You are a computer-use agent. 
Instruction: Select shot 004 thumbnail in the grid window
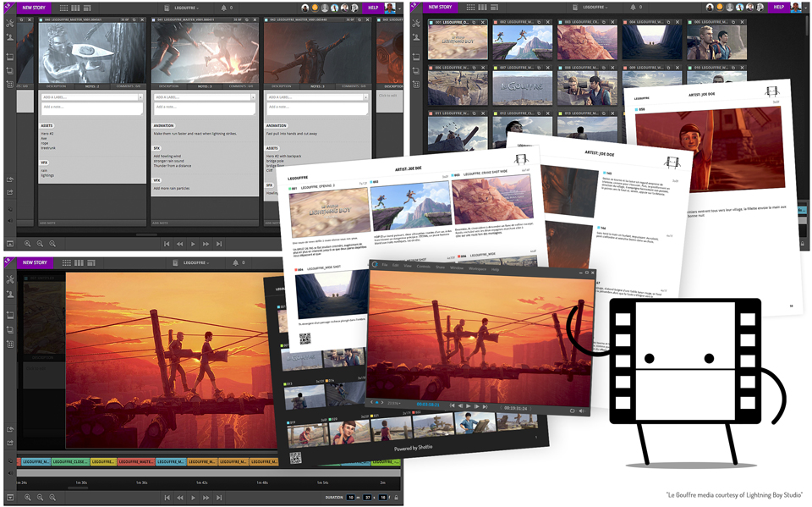[651, 42]
